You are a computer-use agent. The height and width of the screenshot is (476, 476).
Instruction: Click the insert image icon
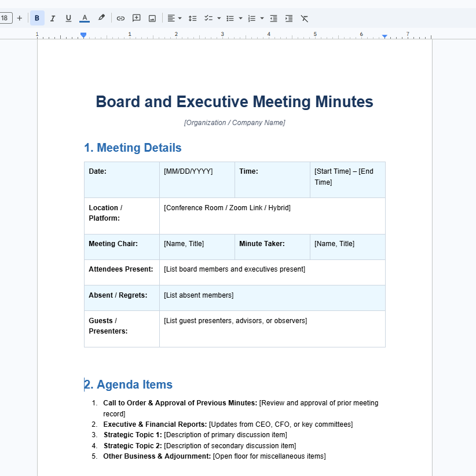tap(152, 18)
